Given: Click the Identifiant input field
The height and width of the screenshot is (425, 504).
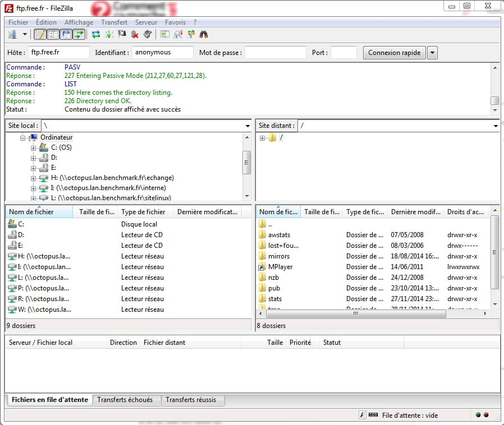Looking at the screenshot, I should [162, 52].
